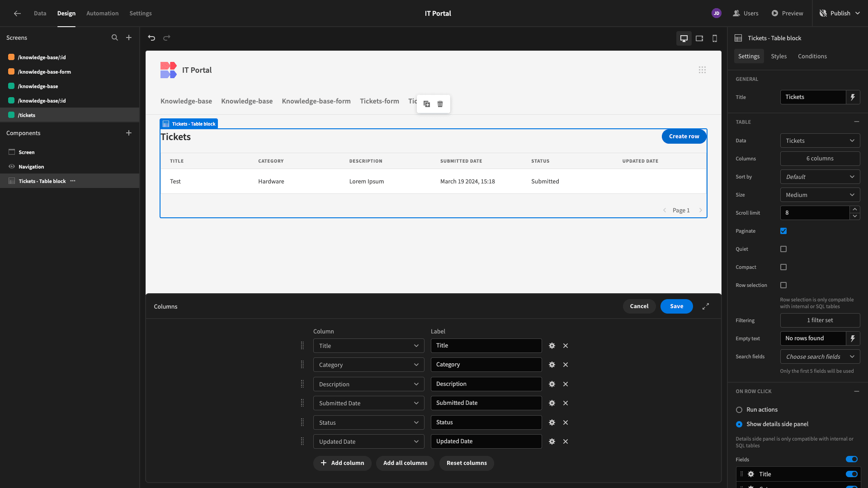Switch to the Styles tab

pos(778,56)
